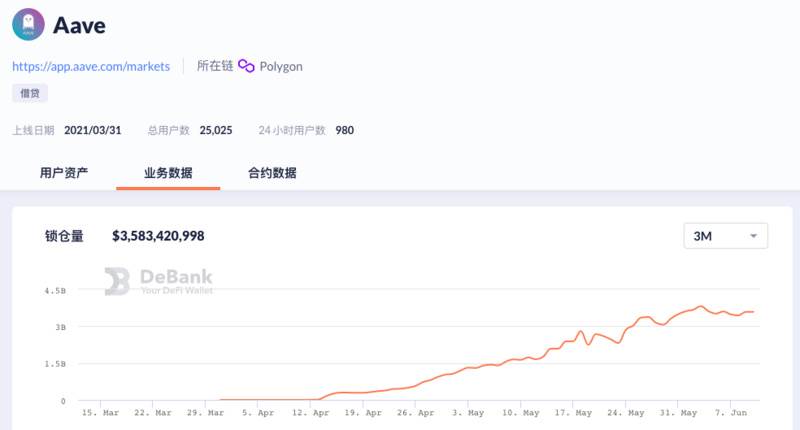This screenshot has width=800, height=430.
Task: Click the 所在链 label
Action: pos(215,66)
